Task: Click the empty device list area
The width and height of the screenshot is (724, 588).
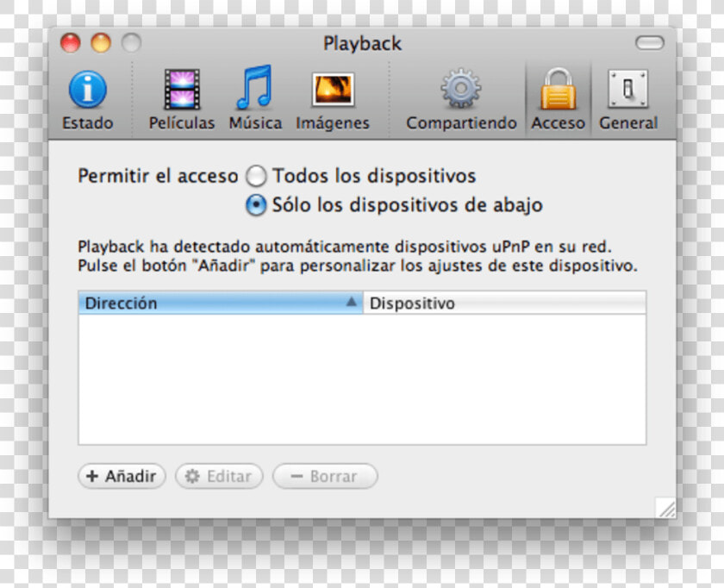Action: [363, 379]
